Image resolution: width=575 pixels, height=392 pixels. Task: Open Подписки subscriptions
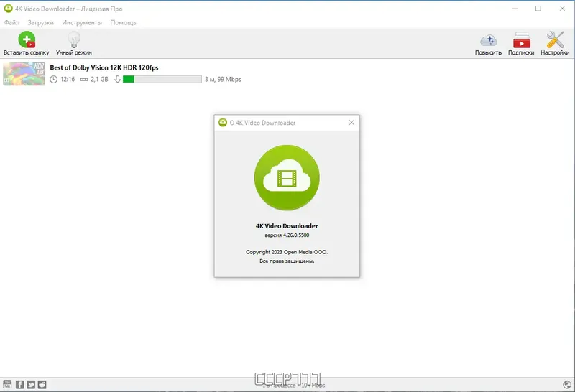coord(521,43)
